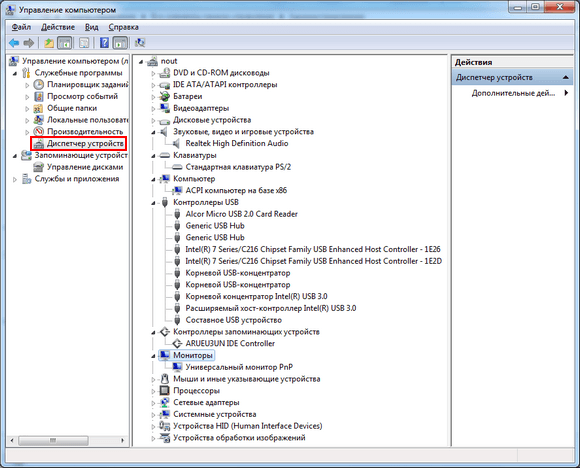Select Alcor Micro USB 2.0 Card Reader
The image size is (580, 468).
coord(242,214)
